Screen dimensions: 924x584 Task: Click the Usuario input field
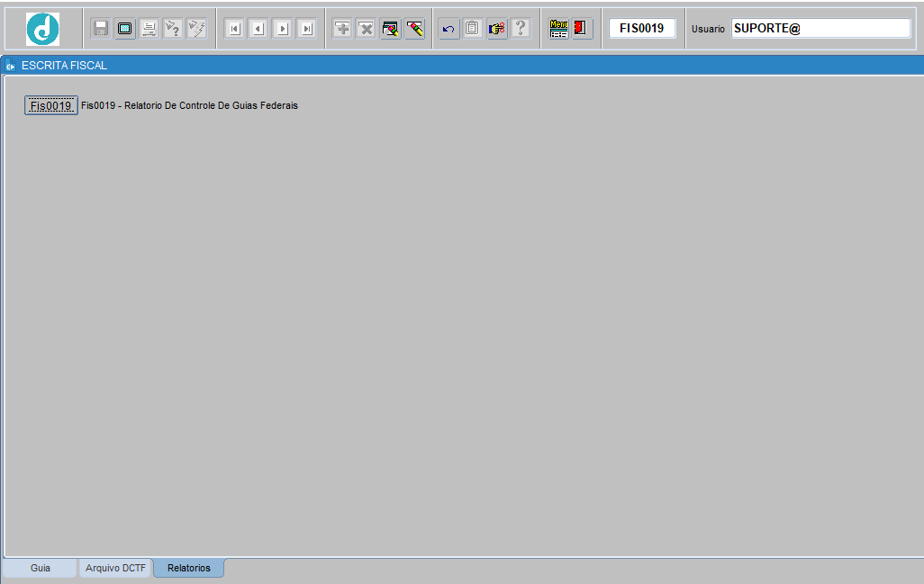820,29
